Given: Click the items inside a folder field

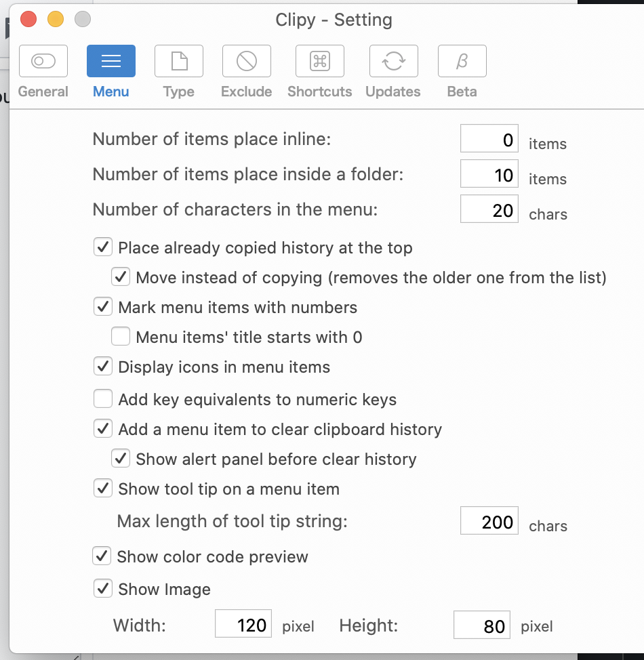Looking at the screenshot, I should tap(489, 174).
